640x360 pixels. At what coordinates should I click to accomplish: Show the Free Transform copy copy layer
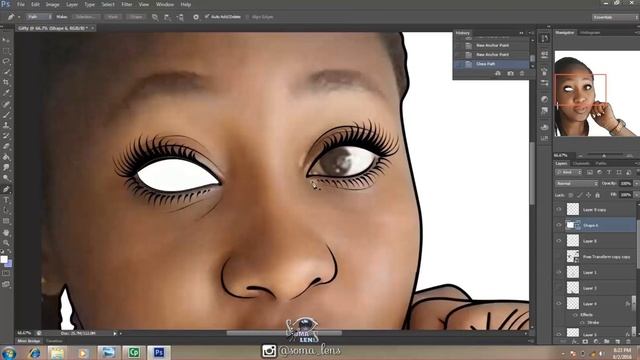[x=559, y=257]
